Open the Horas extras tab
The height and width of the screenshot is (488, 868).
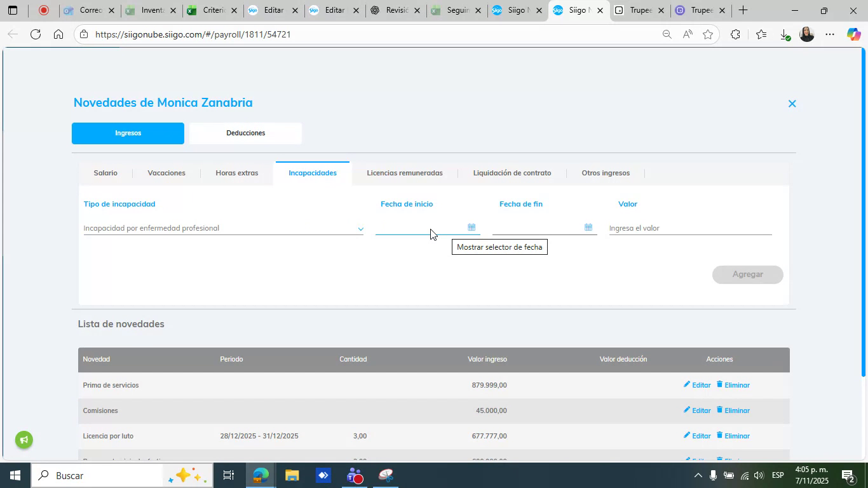[237, 173]
